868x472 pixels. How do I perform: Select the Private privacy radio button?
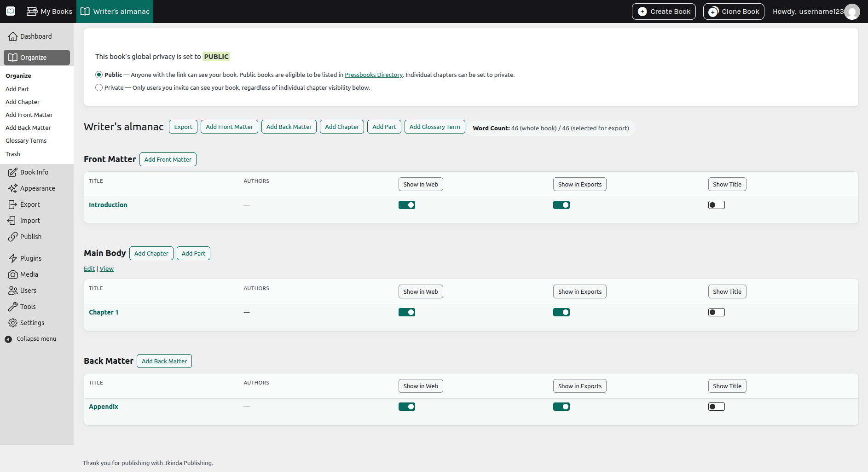point(99,87)
